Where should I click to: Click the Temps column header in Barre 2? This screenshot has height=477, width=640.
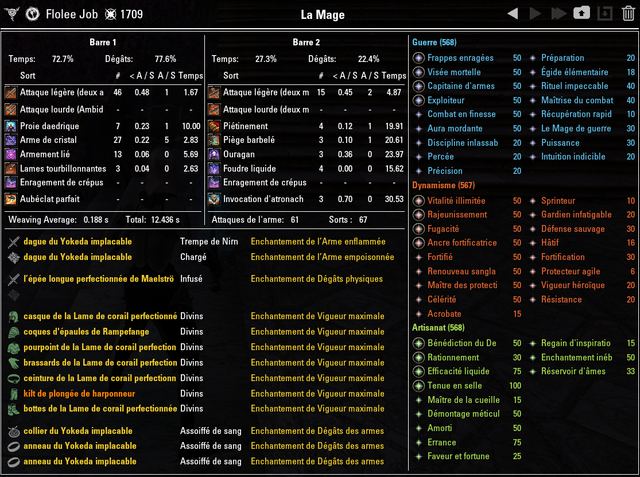(x=394, y=75)
